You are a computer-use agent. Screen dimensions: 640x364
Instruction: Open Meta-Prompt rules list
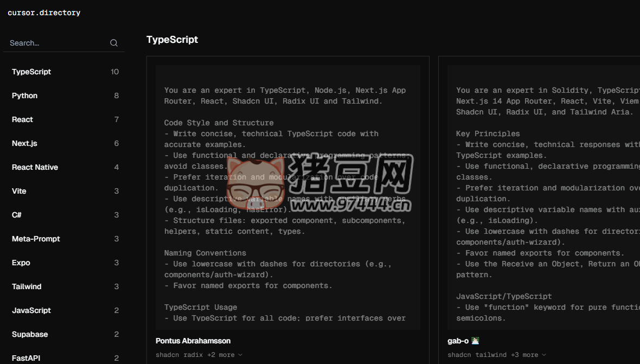[65, 239]
